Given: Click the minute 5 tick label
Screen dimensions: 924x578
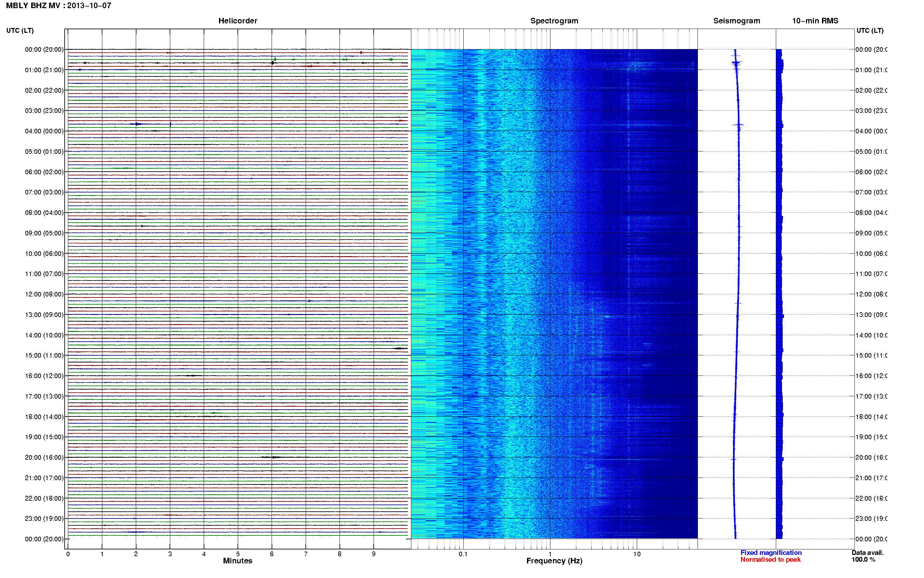Looking at the screenshot, I should pyautogui.click(x=237, y=554).
